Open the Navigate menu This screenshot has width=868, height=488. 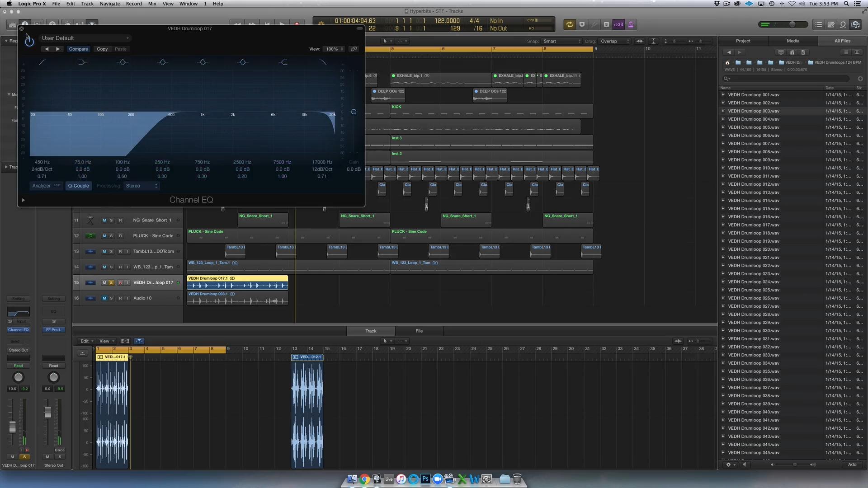[110, 4]
